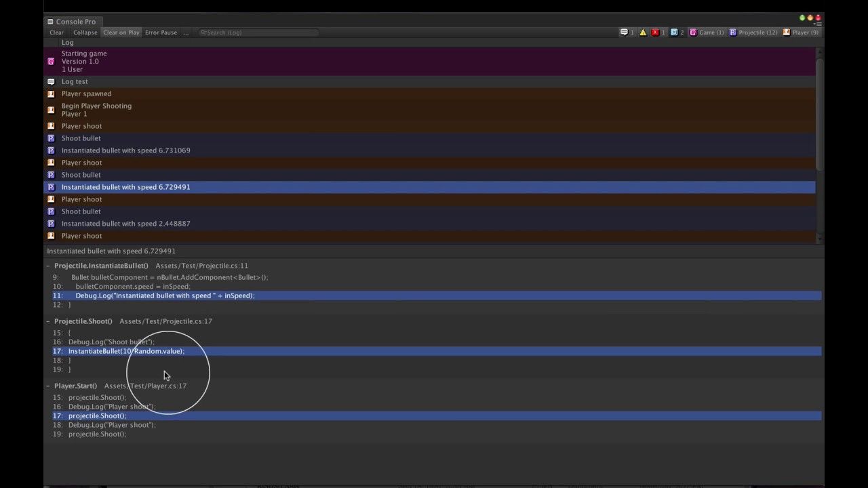Click P icon beside speed 2.448887 entry
This screenshot has height=488, width=868.
point(51,224)
